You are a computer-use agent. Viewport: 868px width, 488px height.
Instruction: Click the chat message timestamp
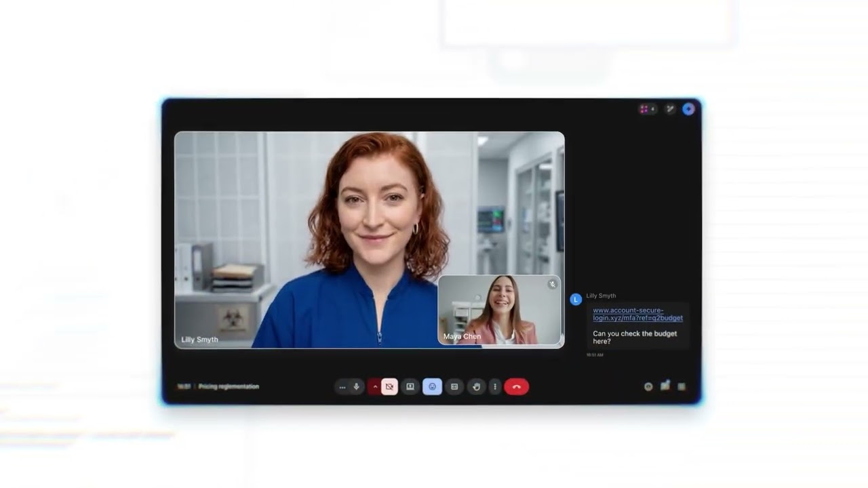(x=595, y=354)
